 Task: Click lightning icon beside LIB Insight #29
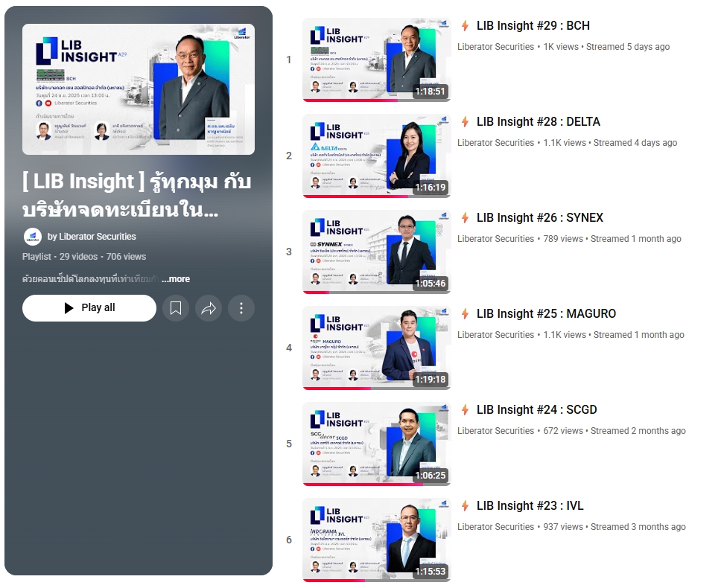[x=466, y=26]
